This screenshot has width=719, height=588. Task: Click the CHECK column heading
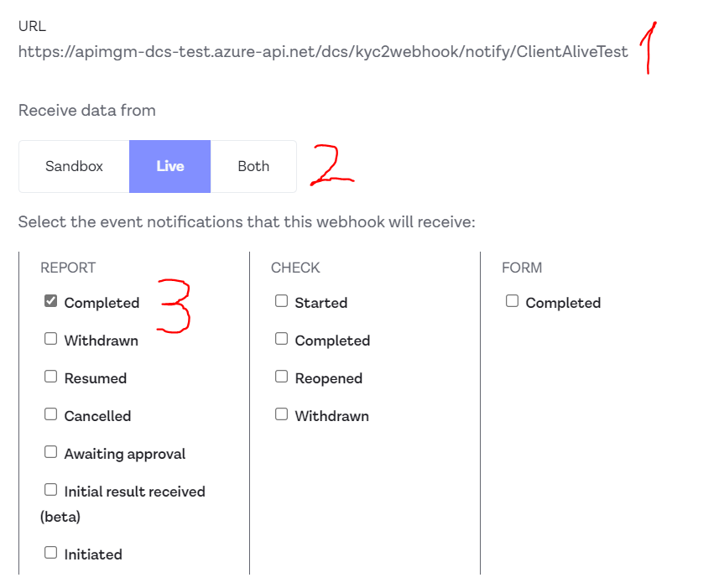click(x=295, y=268)
